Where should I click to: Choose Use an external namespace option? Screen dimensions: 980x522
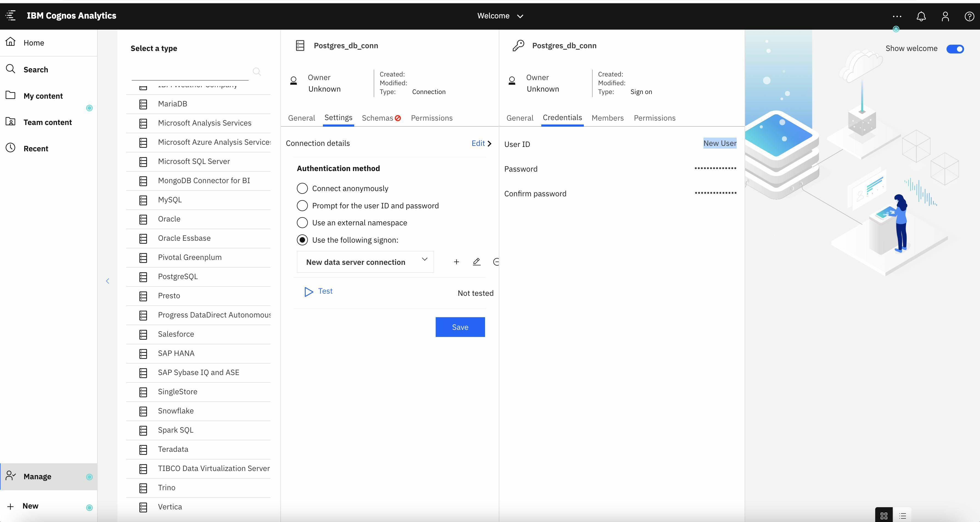point(302,223)
